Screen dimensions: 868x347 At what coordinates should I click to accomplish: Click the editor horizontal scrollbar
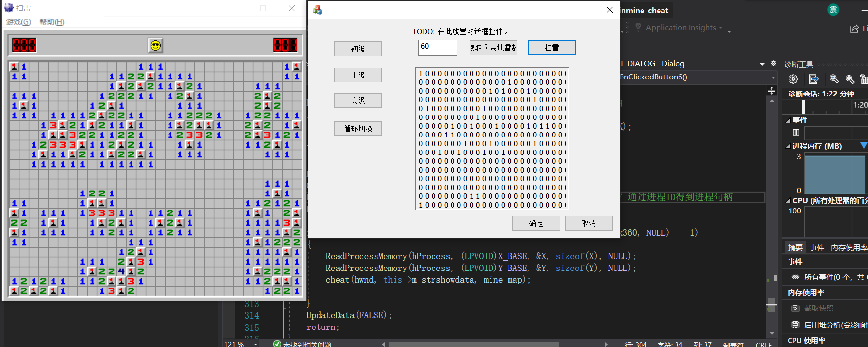coord(473,344)
